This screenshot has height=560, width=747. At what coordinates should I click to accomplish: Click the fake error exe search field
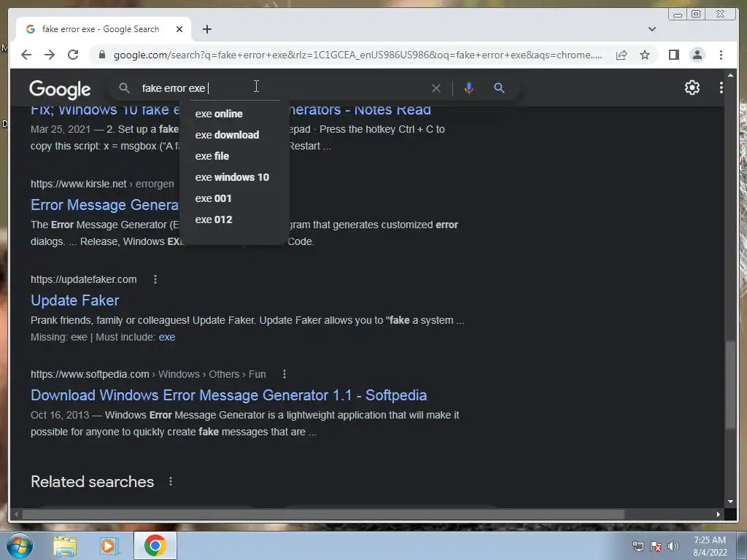click(x=281, y=88)
